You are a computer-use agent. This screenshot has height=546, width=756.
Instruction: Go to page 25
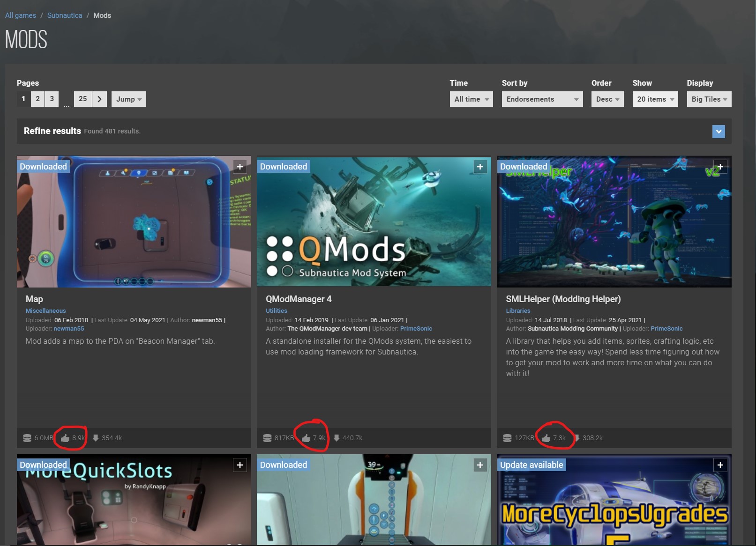(82, 99)
